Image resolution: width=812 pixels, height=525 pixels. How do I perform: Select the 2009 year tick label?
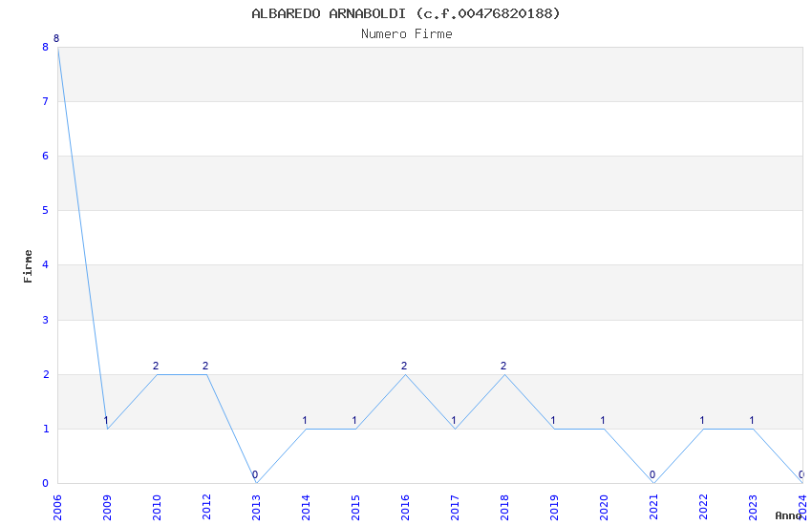tap(107, 508)
